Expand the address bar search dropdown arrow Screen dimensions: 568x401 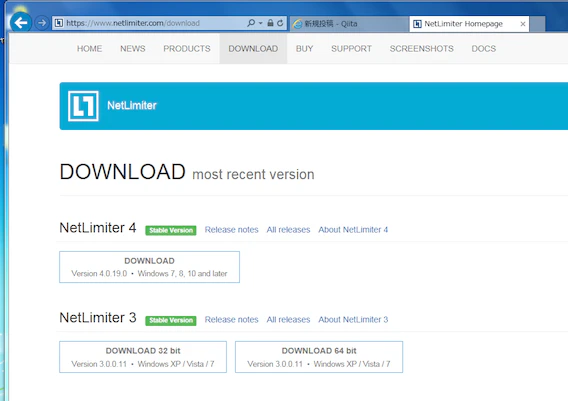260,23
